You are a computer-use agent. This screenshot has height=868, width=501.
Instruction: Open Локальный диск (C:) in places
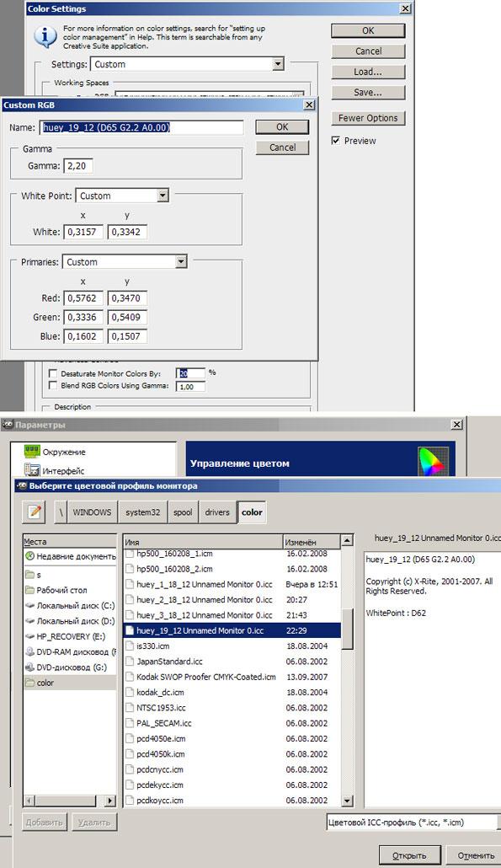tap(70, 606)
